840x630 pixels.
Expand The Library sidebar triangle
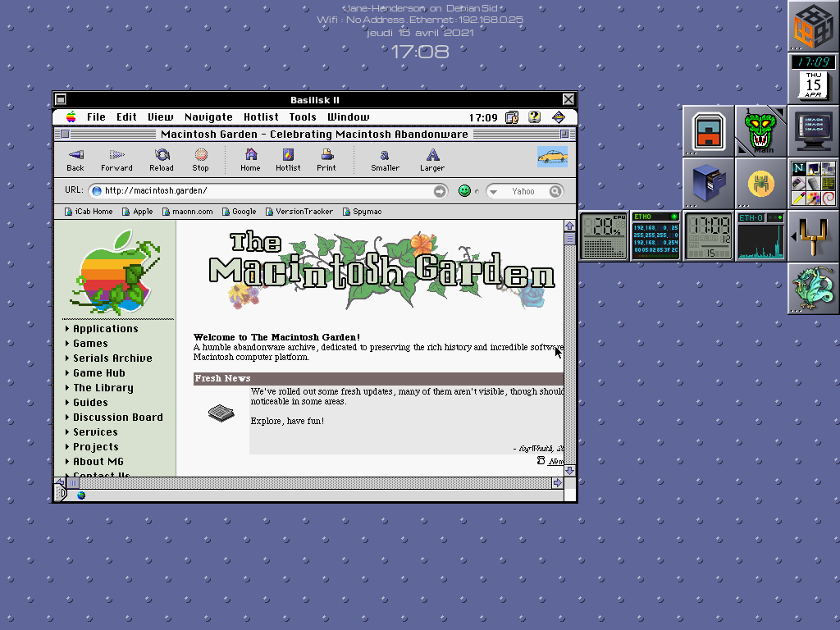point(67,387)
